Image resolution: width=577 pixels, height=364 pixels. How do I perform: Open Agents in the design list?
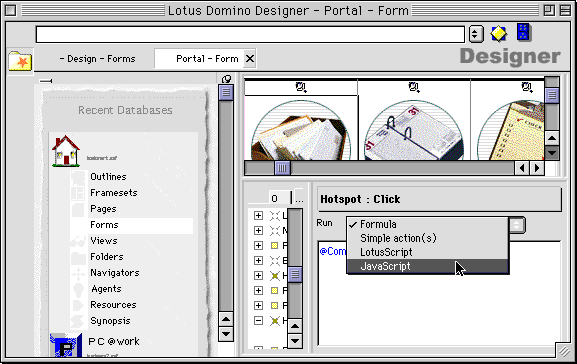(106, 289)
